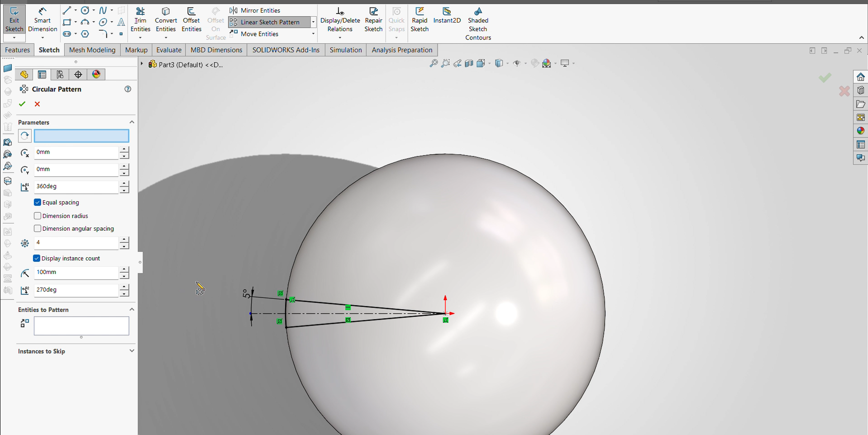Open DisplayManager tab icon
Image resolution: width=868 pixels, height=435 pixels.
point(96,75)
